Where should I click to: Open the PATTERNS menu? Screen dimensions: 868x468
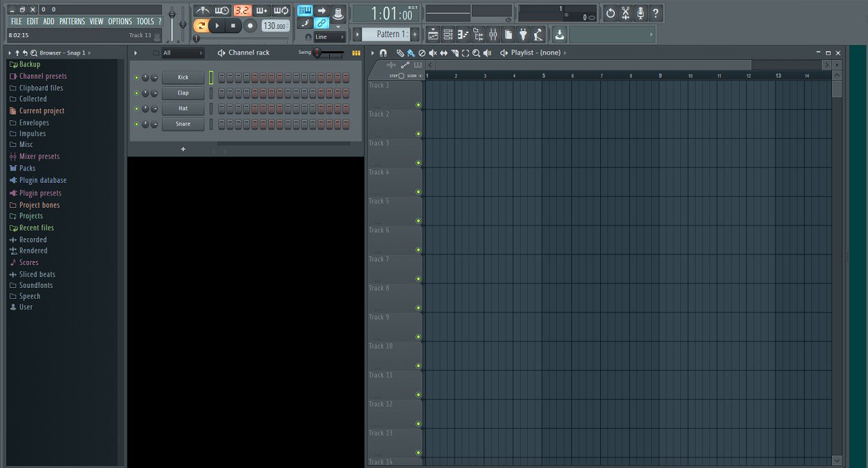[71, 21]
